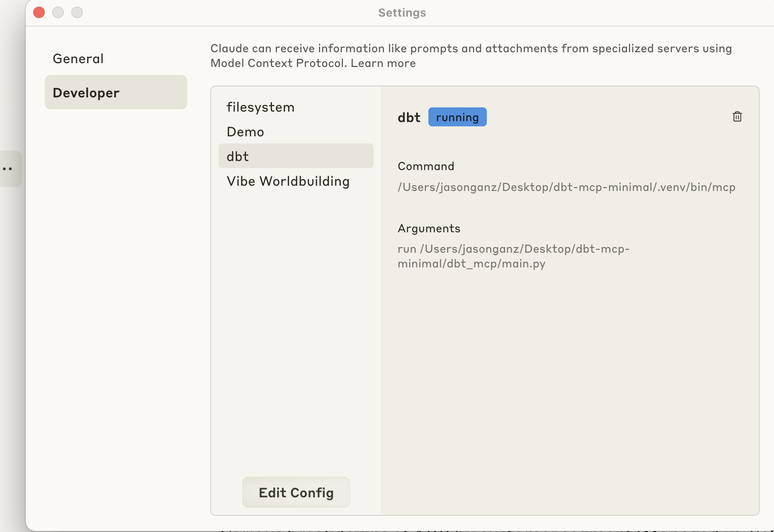This screenshot has width=774, height=532.
Task: Click the Edit Config button
Action: tap(296, 492)
